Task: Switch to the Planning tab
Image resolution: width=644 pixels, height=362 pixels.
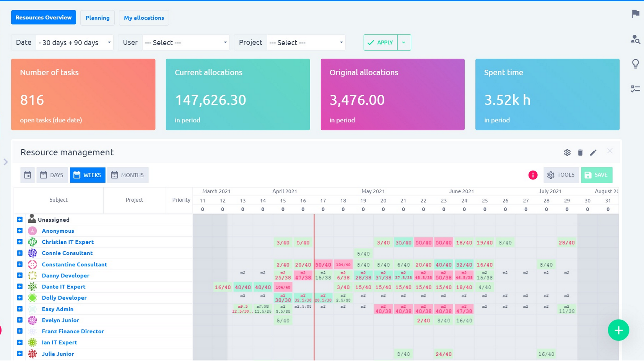Action: click(x=98, y=18)
